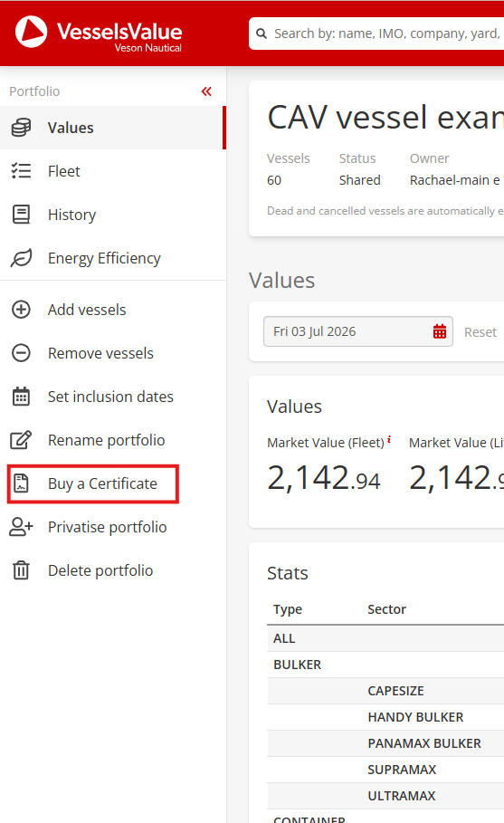
Task: Click the Add vessels plus icon
Action: pyautogui.click(x=21, y=310)
